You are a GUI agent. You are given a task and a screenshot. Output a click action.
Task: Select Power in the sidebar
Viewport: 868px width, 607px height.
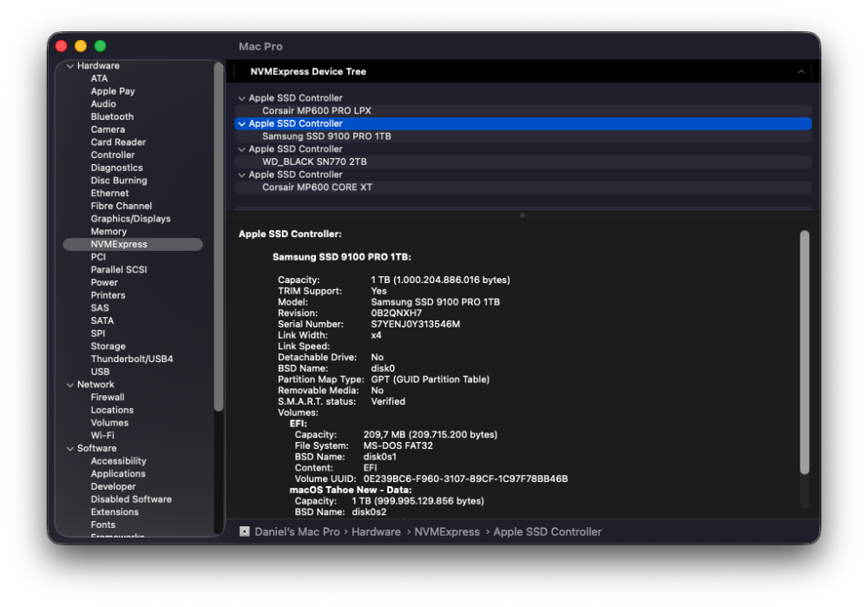click(105, 282)
